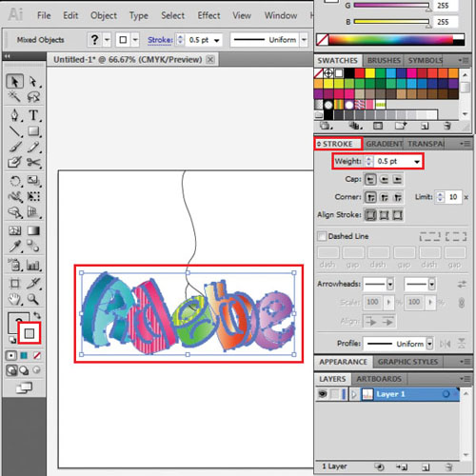This screenshot has width=476, height=476.
Task: Select the Perspective Grid tool
Action: 33,212
